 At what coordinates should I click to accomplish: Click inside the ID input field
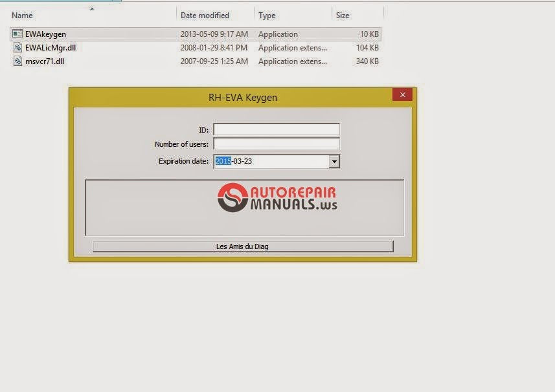pyautogui.click(x=277, y=129)
